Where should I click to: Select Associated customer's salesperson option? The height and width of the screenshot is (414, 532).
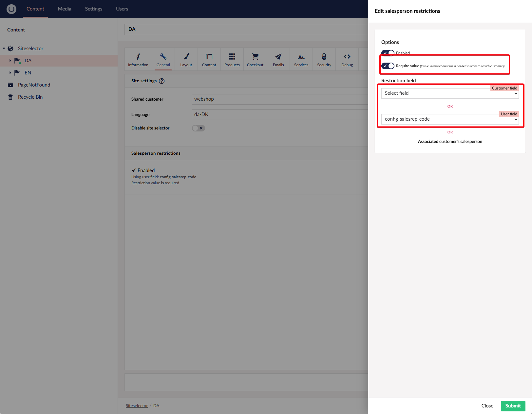(450, 142)
